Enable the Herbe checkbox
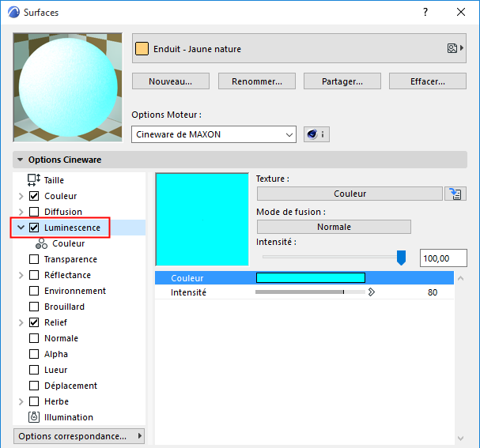 34,401
